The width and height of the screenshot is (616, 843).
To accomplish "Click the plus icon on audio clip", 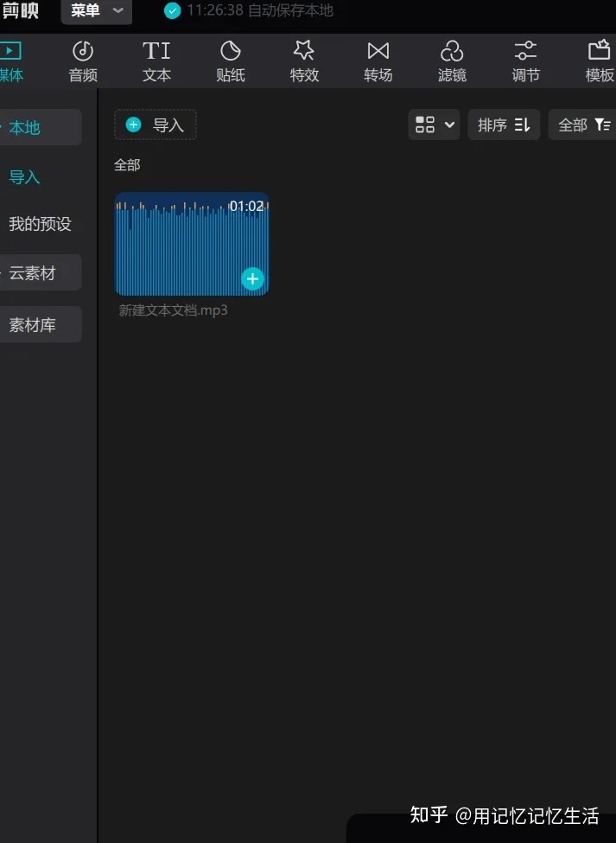I will tap(252, 278).
